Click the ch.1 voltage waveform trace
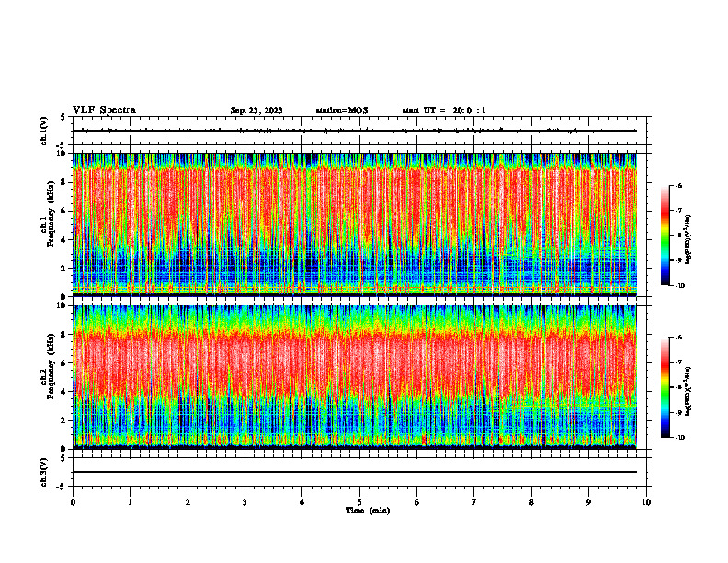 click(355, 131)
